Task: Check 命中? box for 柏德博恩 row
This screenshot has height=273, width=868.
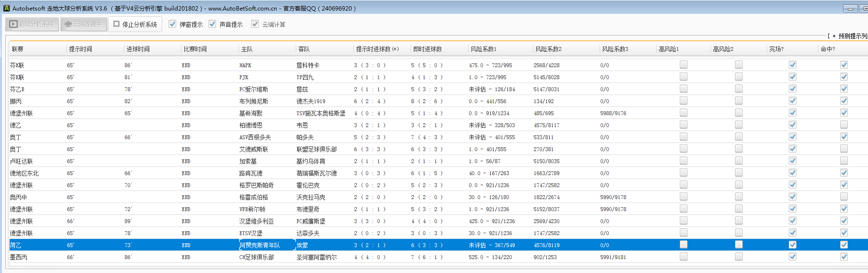Action: [x=844, y=125]
